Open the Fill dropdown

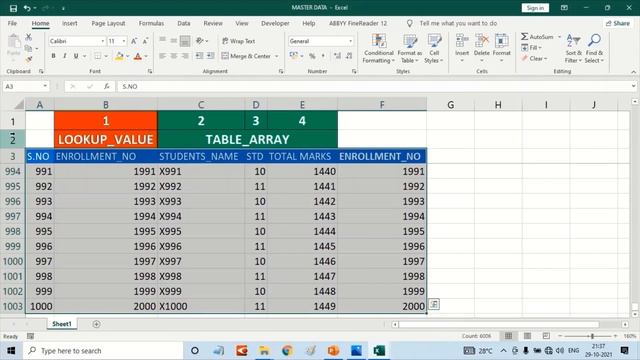(x=532, y=48)
